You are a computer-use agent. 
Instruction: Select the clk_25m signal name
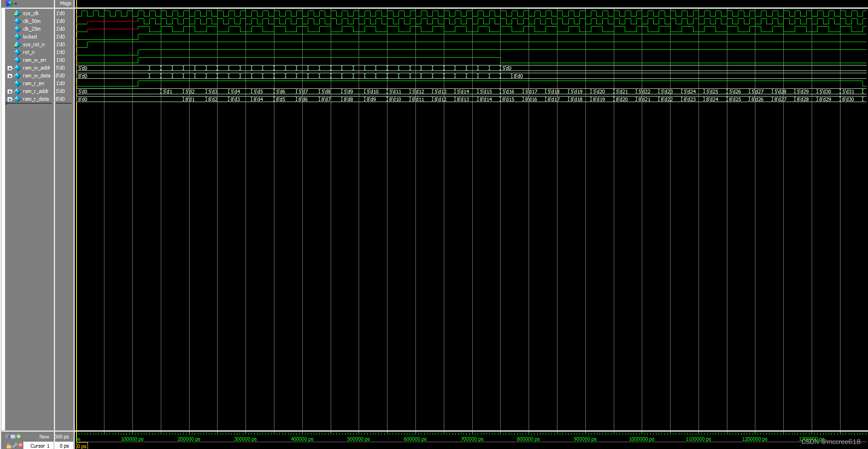(x=32, y=29)
